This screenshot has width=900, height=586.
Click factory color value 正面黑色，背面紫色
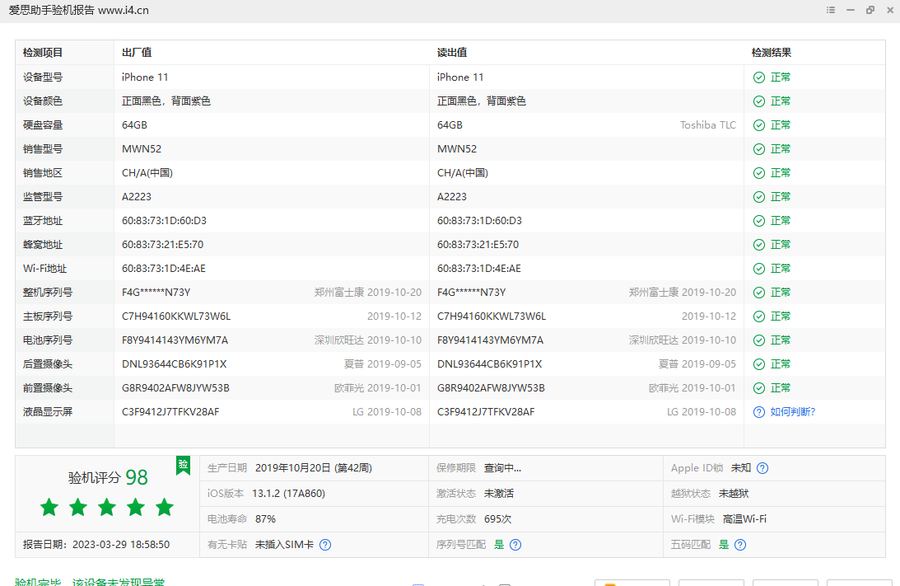click(x=166, y=102)
